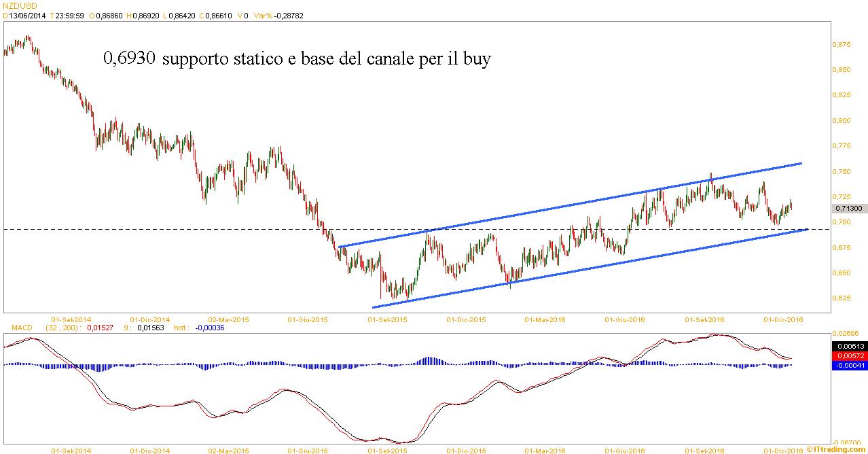This screenshot has width=868, height=454.
Task: Select 01-Dic-2016 on the bottom time axis
Action: click(785, 450)
